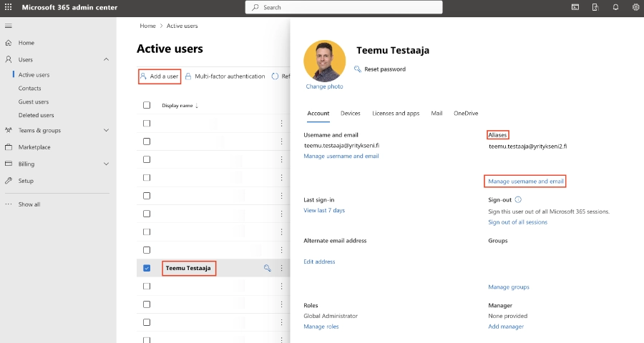This screenshot has width=644, height=343.
Task: Click Teemu Testaaja profile photo
Action: 324,61
